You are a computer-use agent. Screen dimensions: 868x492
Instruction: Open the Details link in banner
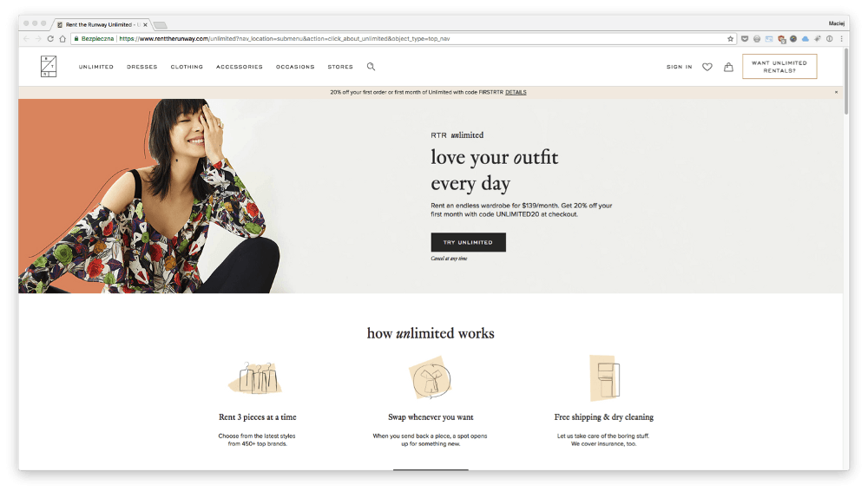pyautogui.click(x=516, y=93)
